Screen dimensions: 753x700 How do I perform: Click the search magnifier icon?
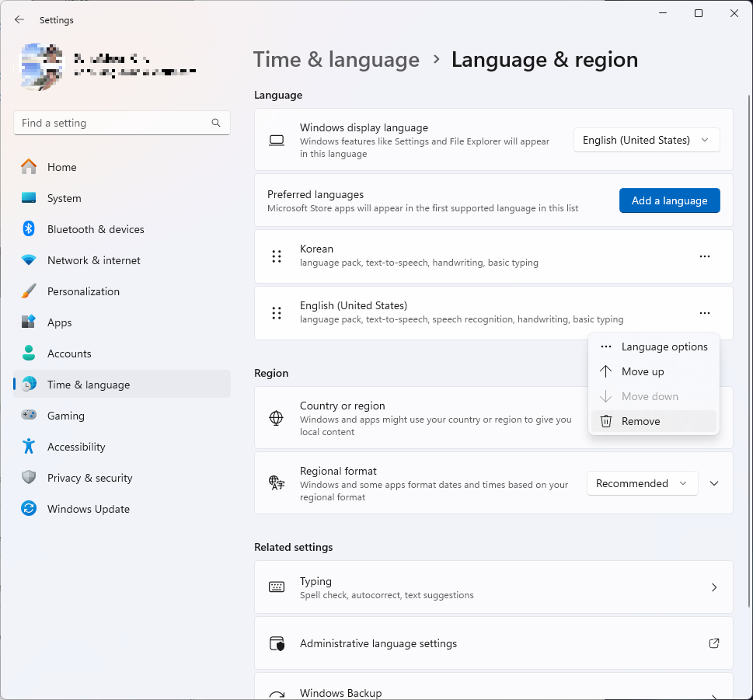tap(216, 123)
